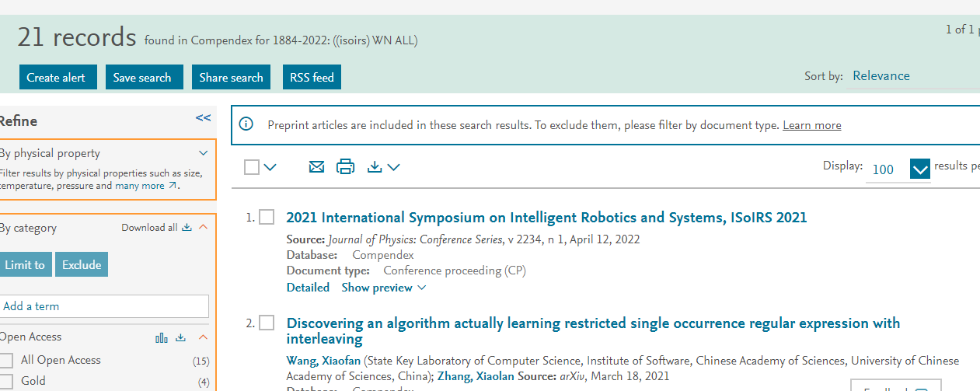980x391 pixels.
Task: Select the checkbox for record 2
Action: pos(267,323)
